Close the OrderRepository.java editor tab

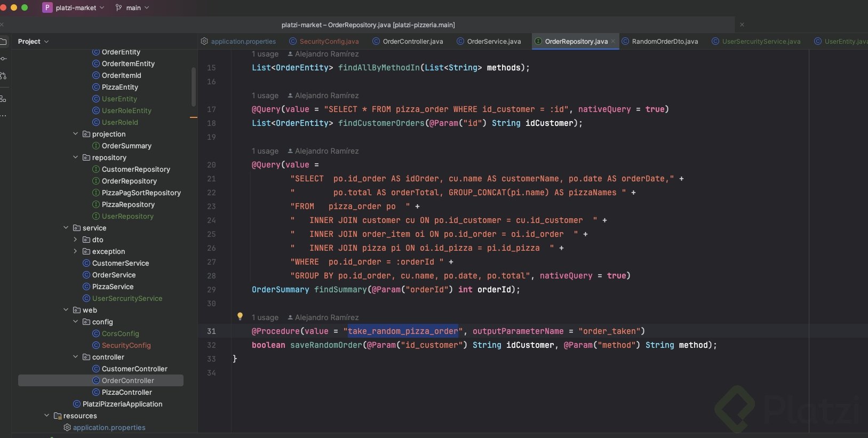click(x=613, y=42)
